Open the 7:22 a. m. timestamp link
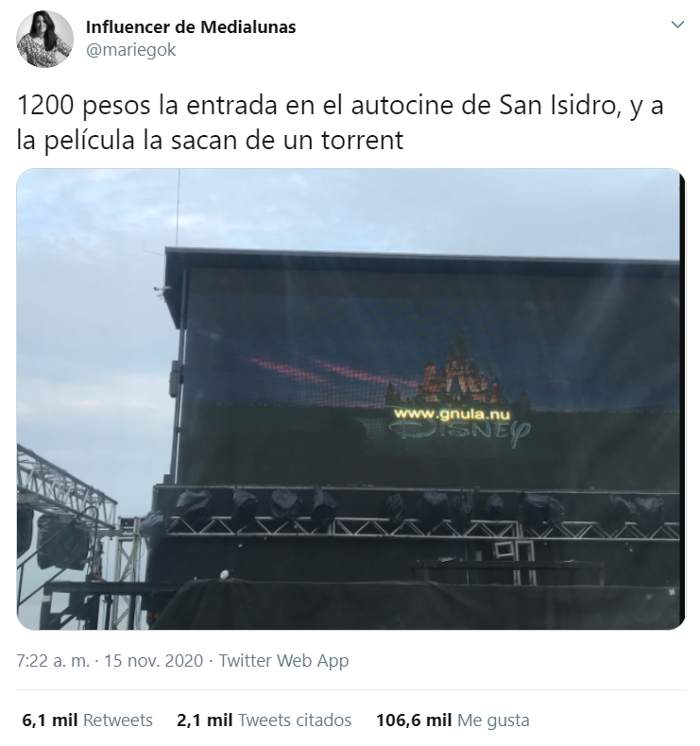The width and height of the screenshot is (700, 746). tap(53, 661)
